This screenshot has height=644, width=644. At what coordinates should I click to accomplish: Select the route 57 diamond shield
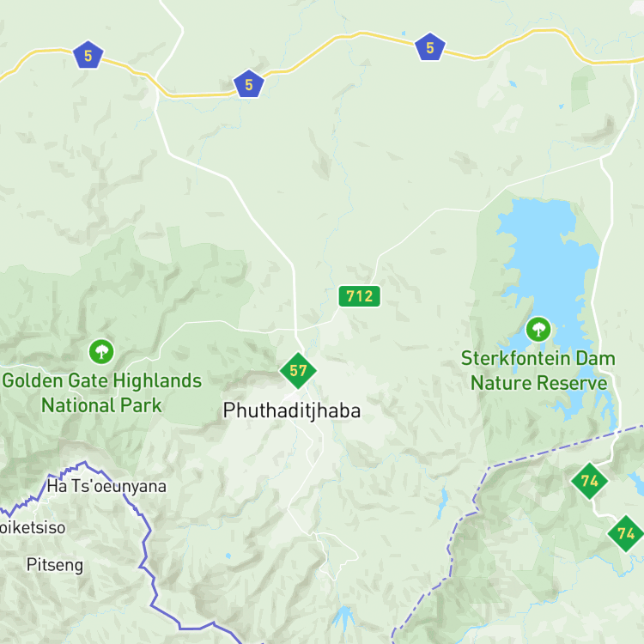pos(298,370)
